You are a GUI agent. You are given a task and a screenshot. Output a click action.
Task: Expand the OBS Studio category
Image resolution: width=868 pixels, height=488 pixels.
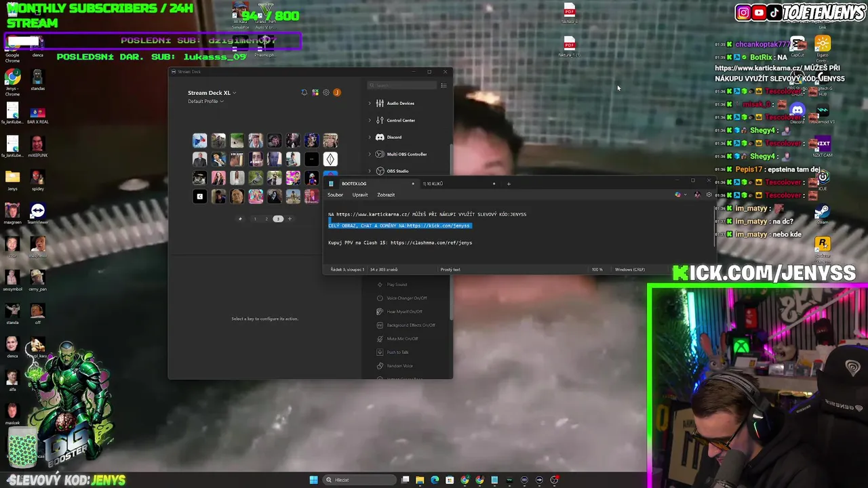370,171
